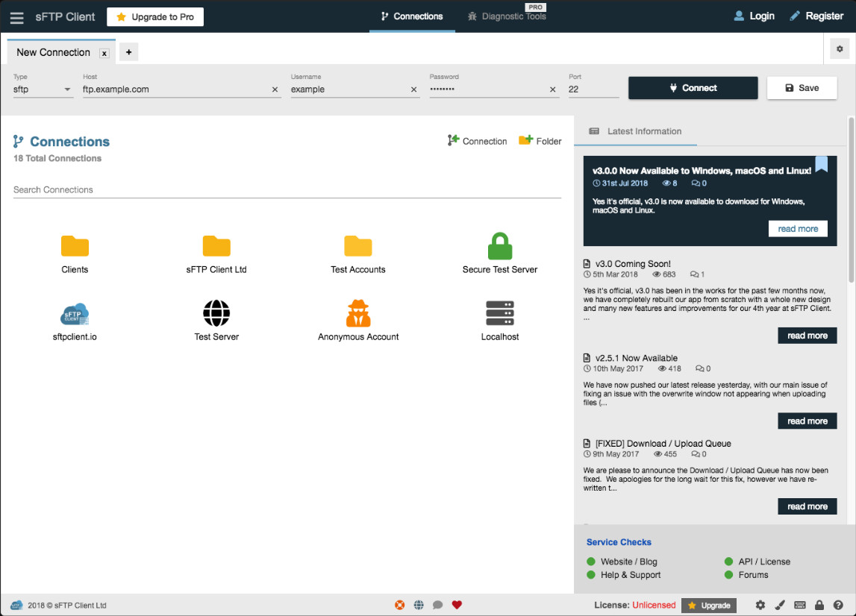Click the Unlicensed license status text
This screenshot has width=856, height=616.
tap(654, 605)
